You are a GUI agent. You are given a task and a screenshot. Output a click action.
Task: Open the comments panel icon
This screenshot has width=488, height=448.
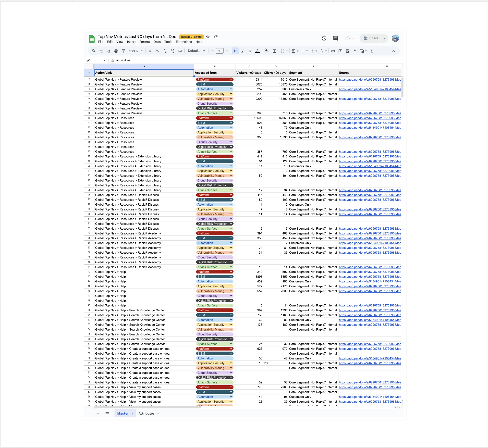[335, 38]
